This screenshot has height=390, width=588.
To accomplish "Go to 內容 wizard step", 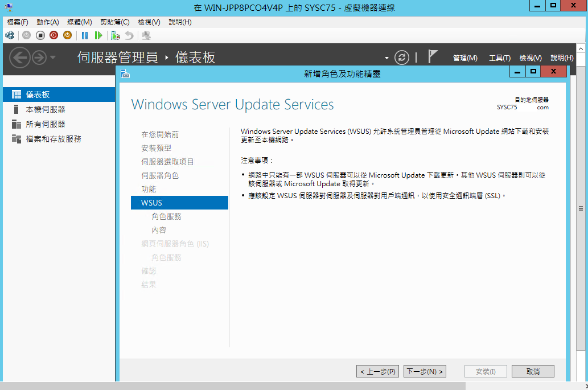I will 159,230.
